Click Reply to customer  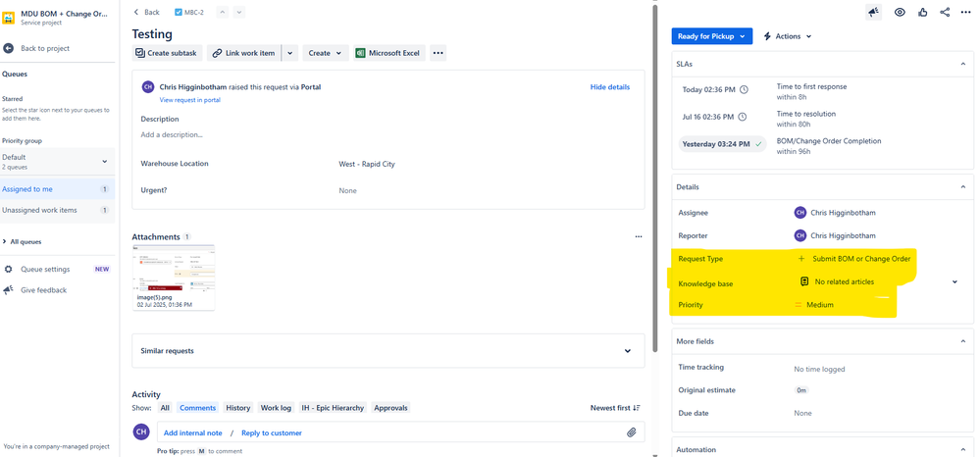click(272, 432)
